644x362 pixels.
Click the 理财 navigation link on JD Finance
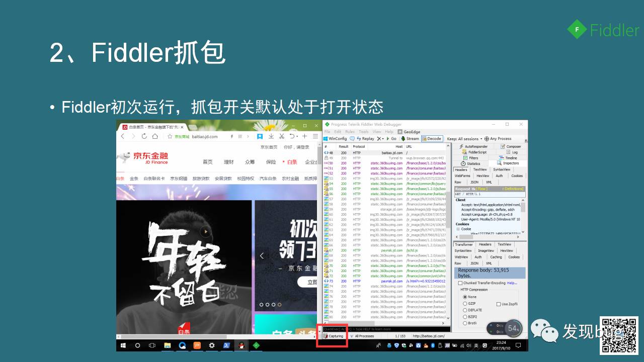click(229, 162)
